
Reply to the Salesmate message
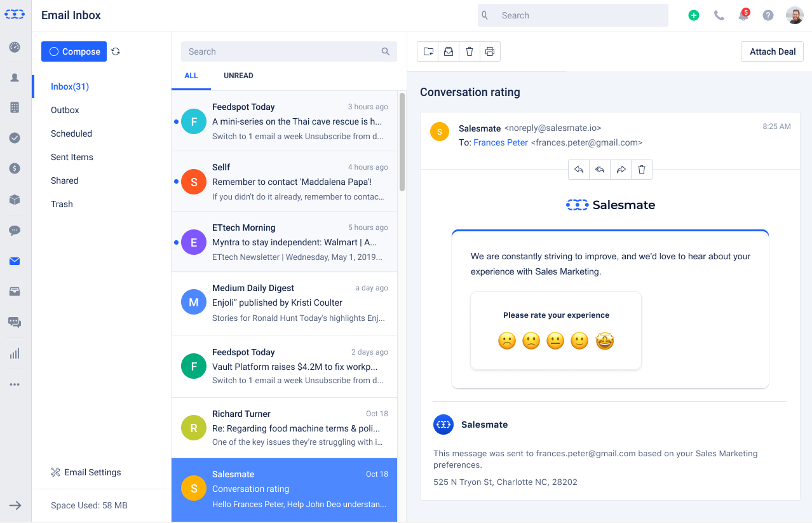click(579, 170)
